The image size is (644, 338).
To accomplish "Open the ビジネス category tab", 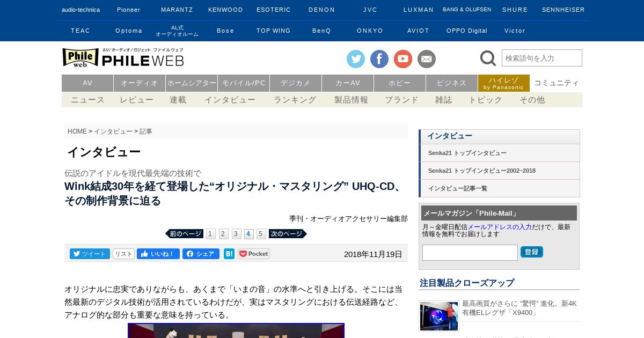I will pyautogui.click(x=452, y=83).
